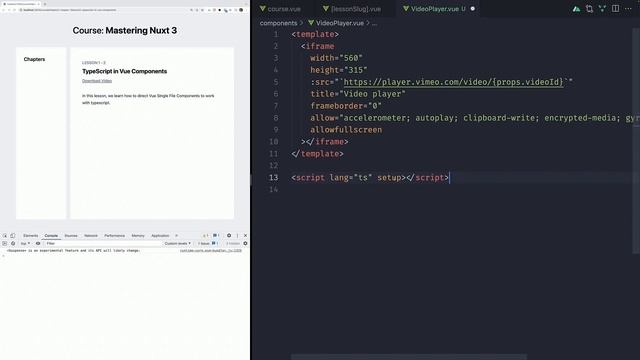Click the browser reload icon
Screen dimensions: 640x360
pyautogui.click(x=15, y=10)
